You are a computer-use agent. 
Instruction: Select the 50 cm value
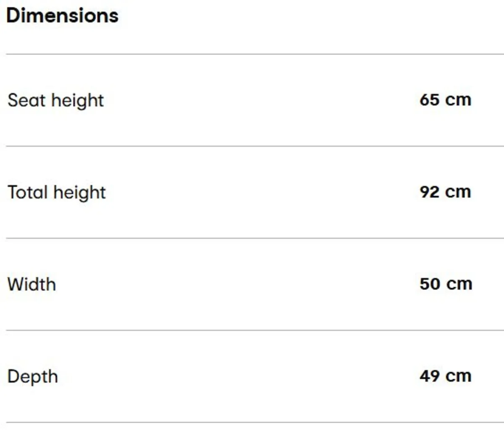446,284
